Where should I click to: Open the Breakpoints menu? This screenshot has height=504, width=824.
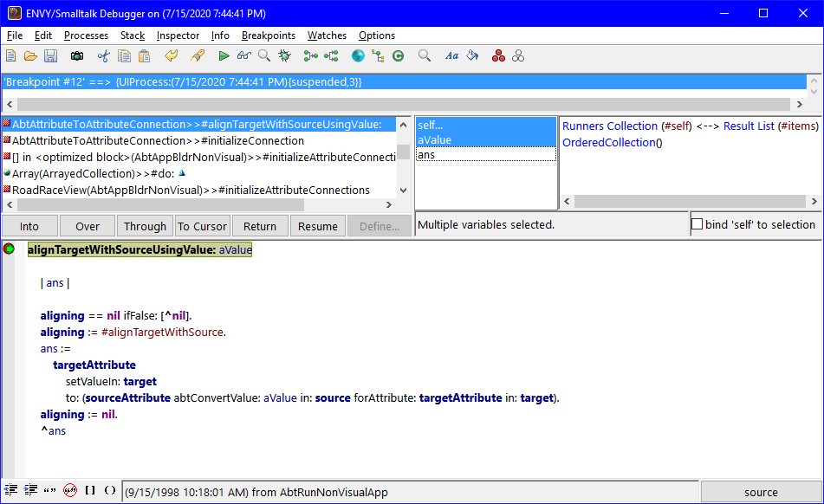[x=271, y=36]
